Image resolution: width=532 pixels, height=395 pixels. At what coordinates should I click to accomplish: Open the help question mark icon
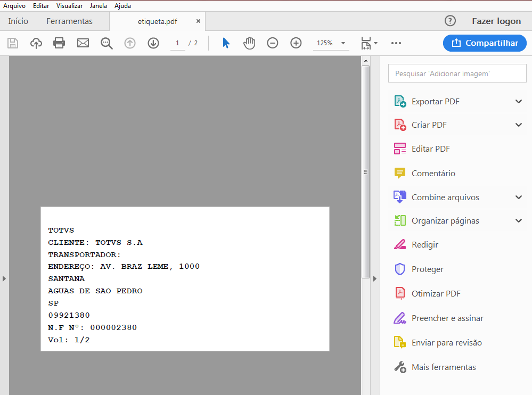450,21
